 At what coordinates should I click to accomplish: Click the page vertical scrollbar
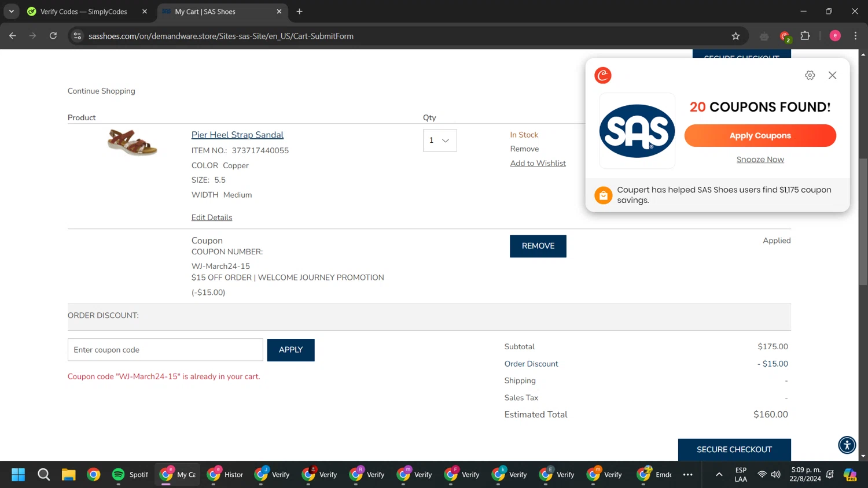click(x=863, y=222)
